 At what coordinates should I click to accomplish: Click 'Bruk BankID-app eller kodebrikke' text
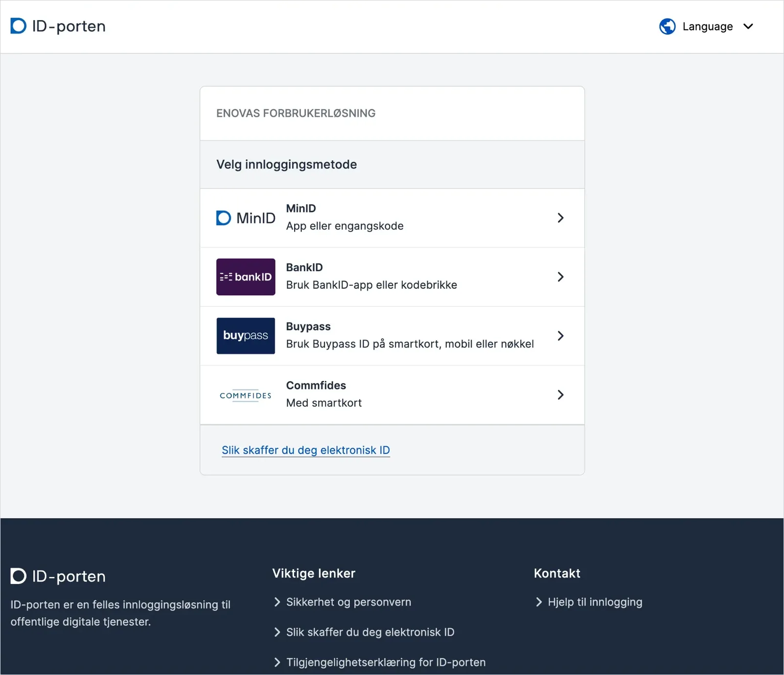371,285
